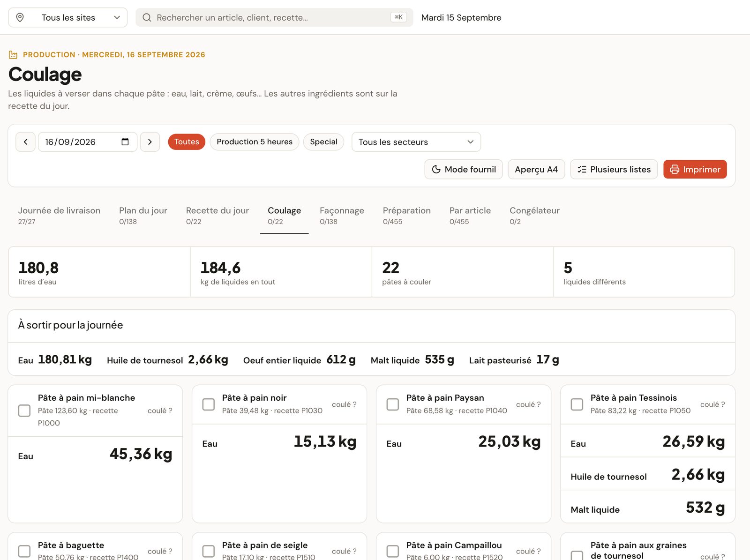Click Lait pasteurisé 17 g total
This screenshot has height=560, width=750.
pos(514,359)
